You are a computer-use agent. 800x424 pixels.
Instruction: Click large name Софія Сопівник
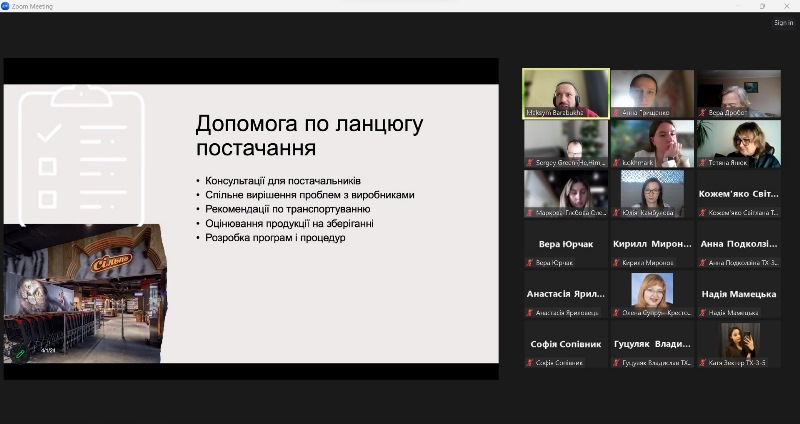pyautogui.click(x=566, y=344)
